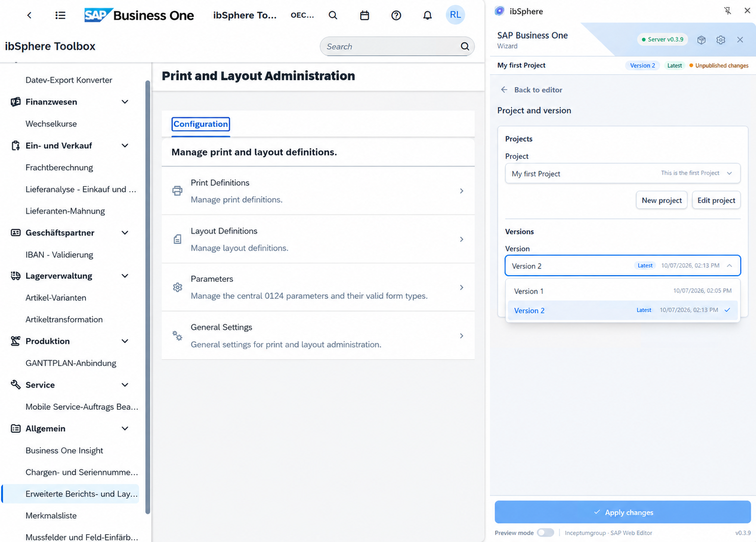The width and height of the screenshot is (756, 542).
Task: Click the Layout Definitions document icon
Action: (177, 239)
